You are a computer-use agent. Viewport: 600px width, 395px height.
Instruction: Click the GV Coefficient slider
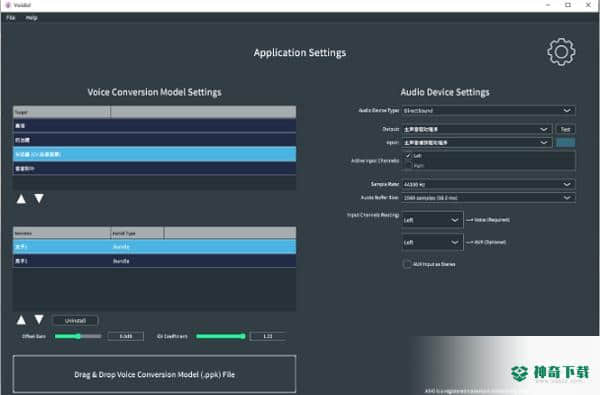click(x=221, y=336)
